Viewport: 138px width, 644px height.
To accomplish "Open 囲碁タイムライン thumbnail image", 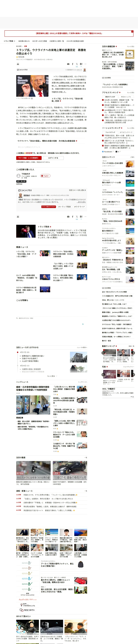I will click(130, 54).
